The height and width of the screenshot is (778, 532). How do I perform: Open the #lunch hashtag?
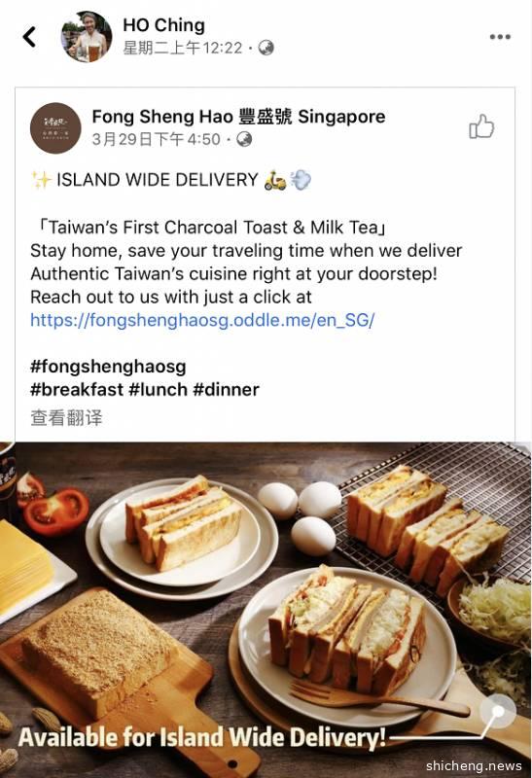tap(159, 390)
